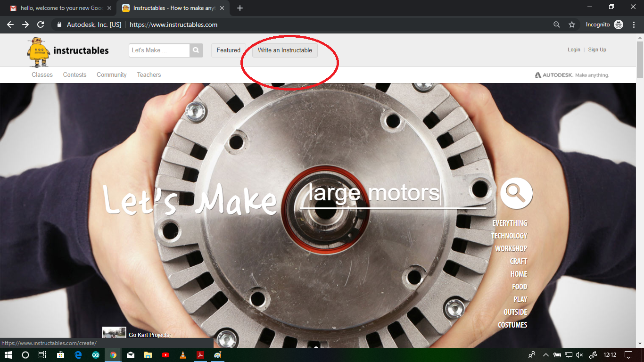Open the Contests menu item
644x362 pixels.
point(74,74)
